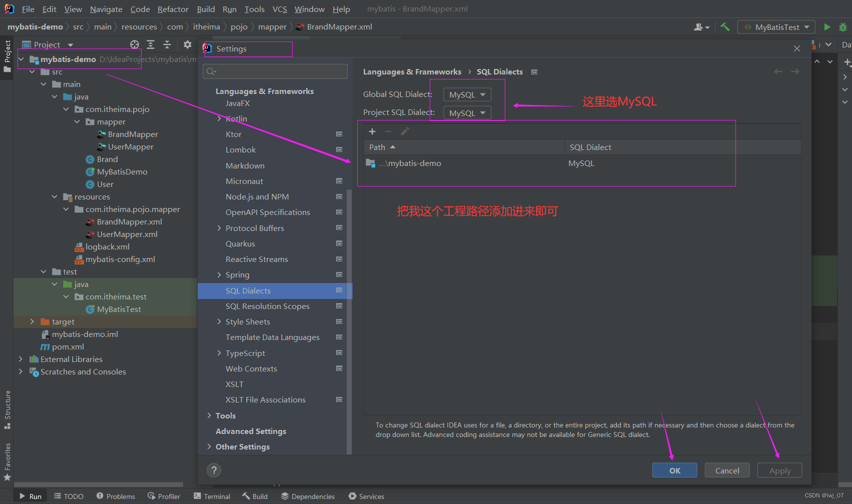Add a path with the plus icon
The height and width of the screenshot is (504, 852).
point(372,131)
